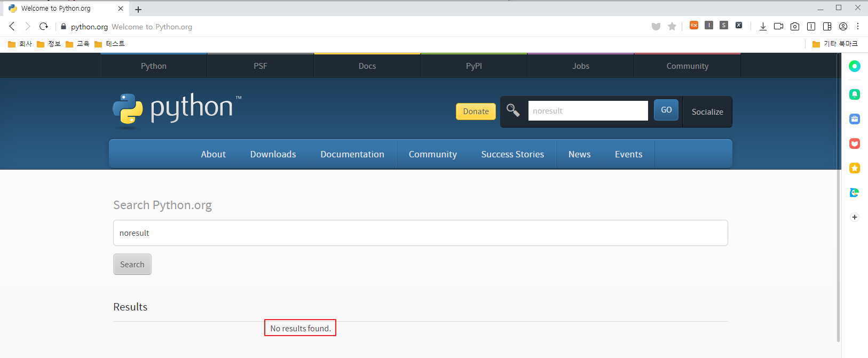The height and width of the screenshot is (358, 868).
Task: Select the Python top tab
Action: click(154, 66)
